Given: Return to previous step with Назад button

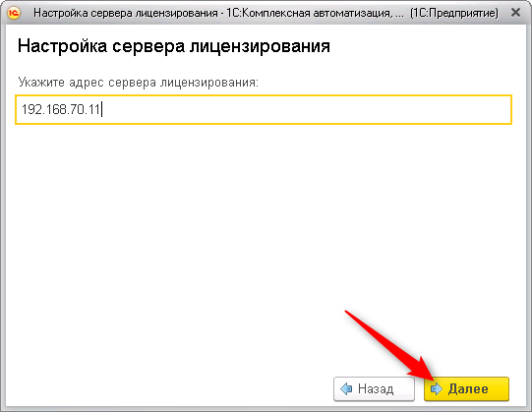Looking at the screenshot, I should [374, 389].
